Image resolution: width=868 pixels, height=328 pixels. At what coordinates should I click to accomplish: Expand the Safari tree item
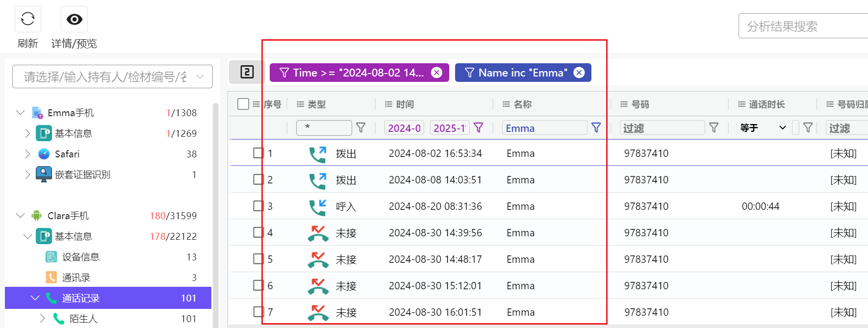click(x=27, y=154)
